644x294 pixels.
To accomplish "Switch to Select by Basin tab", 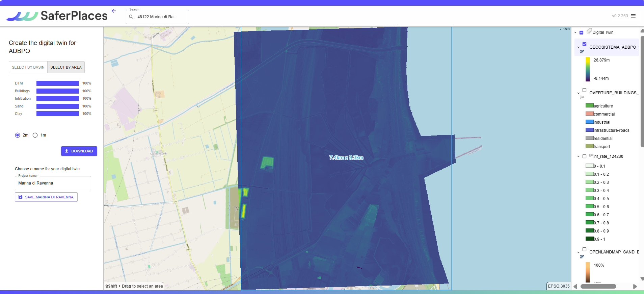I will (28, 67).
